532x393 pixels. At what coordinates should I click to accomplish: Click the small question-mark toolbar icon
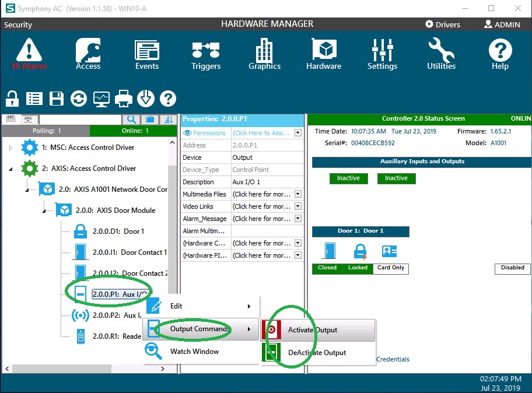pos(168,99)
